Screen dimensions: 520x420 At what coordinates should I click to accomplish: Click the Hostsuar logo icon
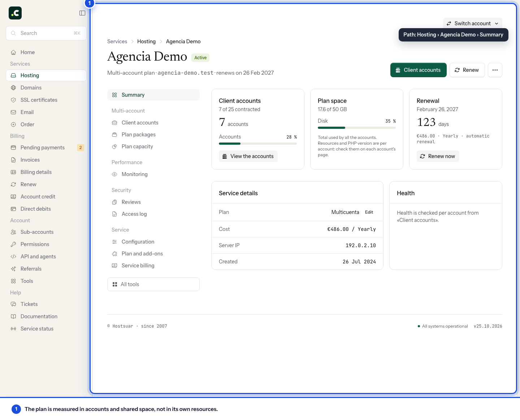coord(15,13)
